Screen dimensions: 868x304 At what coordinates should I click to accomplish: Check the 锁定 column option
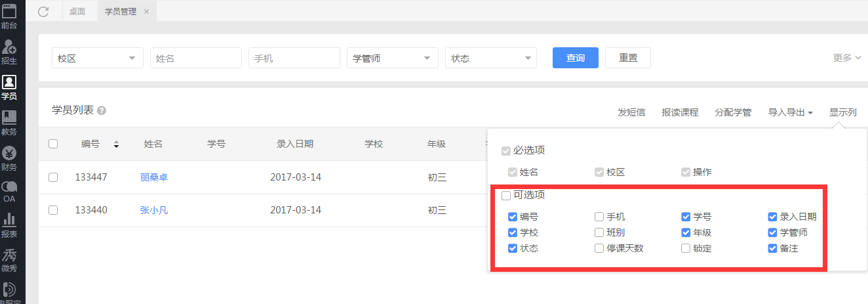(686, 248)
